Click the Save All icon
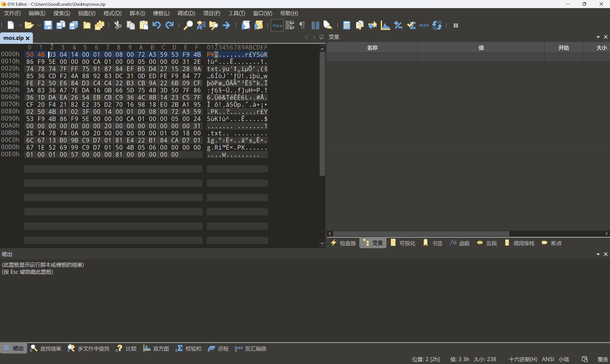This screenshot has width=610, height=364. click(74, 25)
